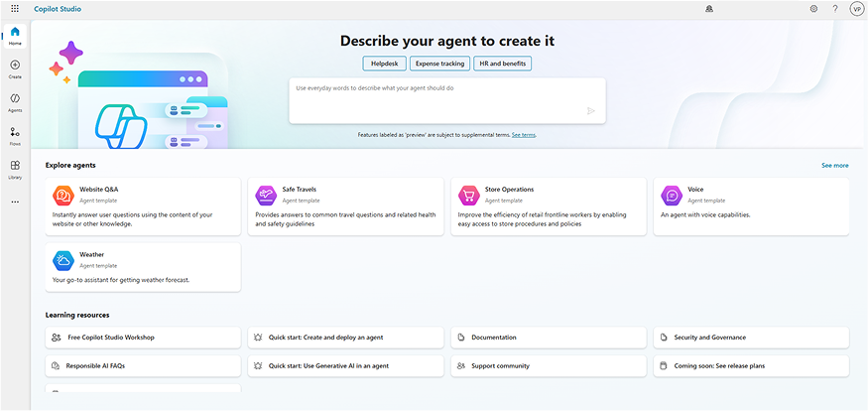Open the Help question mark icon
This screenshot has height=411, width=868.
(x=835, y=9)
